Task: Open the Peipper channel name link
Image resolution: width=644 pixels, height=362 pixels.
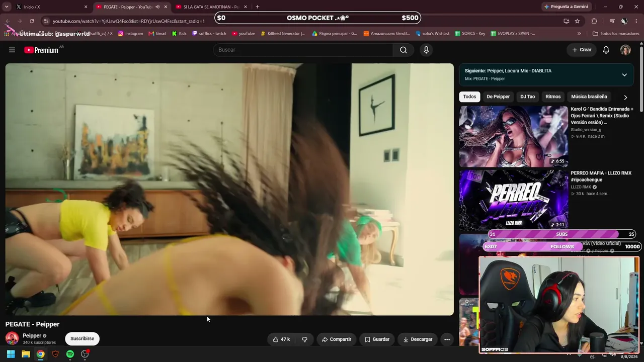Action: tap(32, 335)
